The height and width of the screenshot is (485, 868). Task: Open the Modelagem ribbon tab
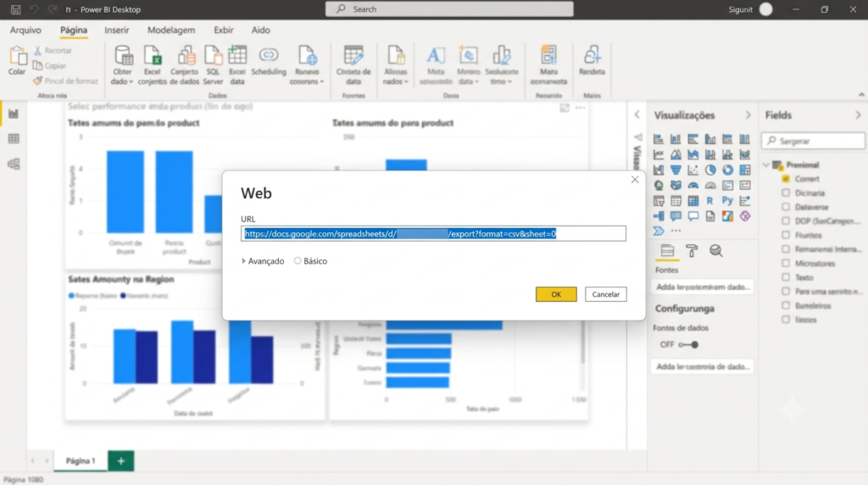pos(171,30)
